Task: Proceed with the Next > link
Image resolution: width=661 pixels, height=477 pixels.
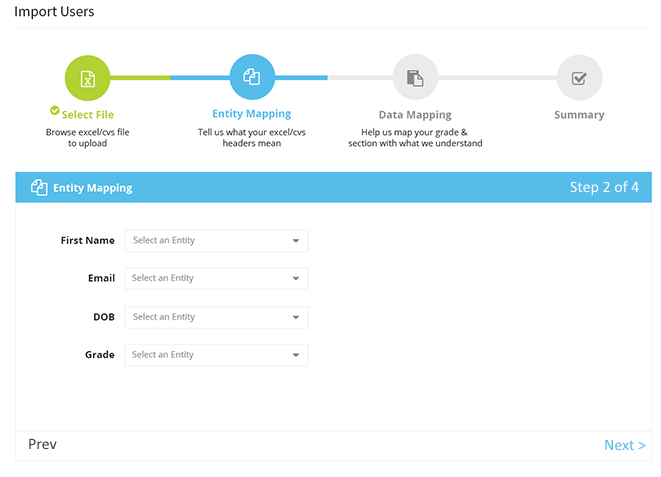Action: click(x=624, y=445)
